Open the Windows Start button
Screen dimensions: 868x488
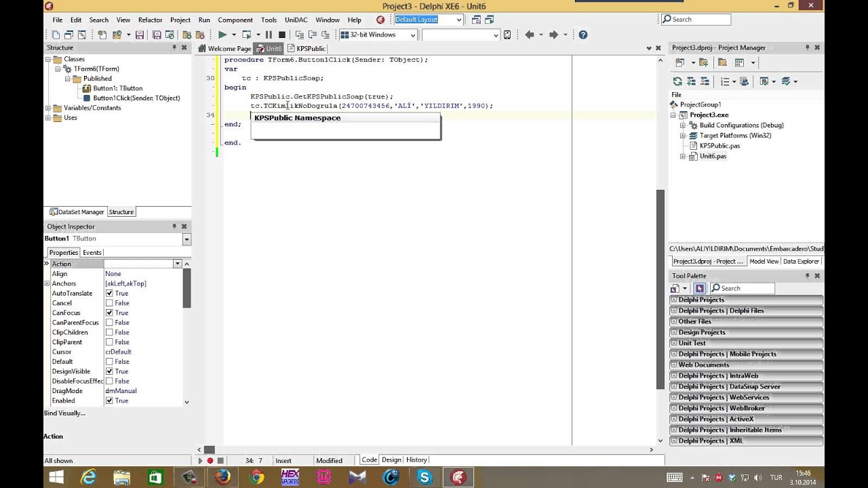pos(56,477)
